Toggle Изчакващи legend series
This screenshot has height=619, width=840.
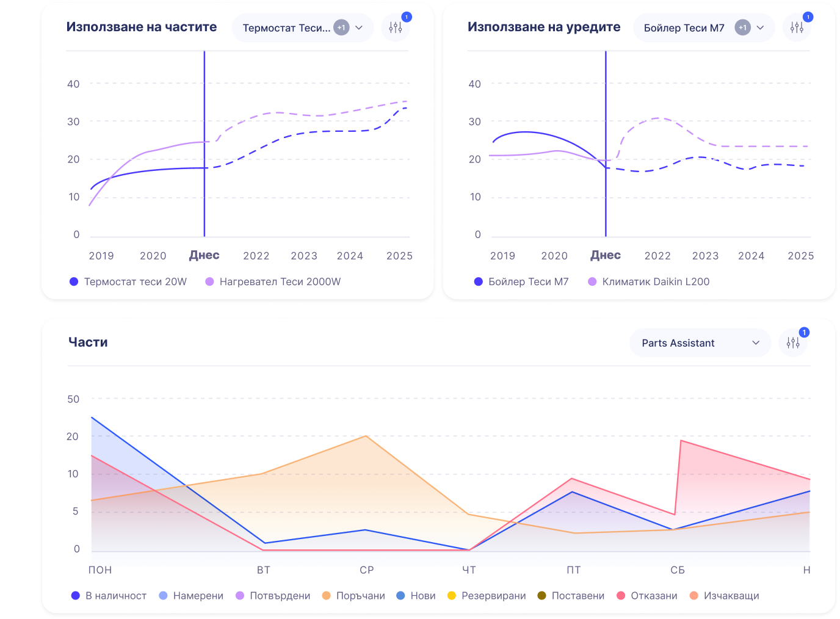pyautogui.click(x=724, y=596)
